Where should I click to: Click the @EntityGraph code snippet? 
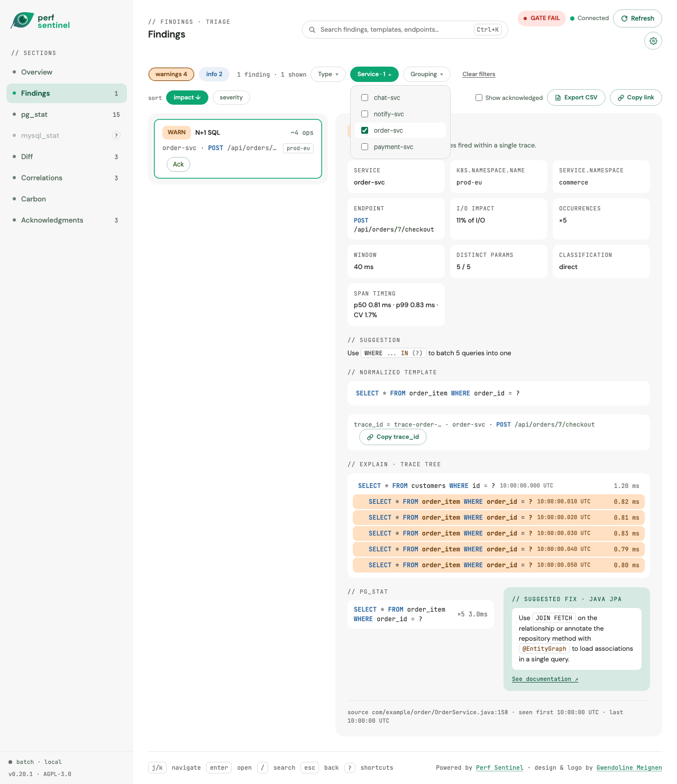[x=544, y=649]
